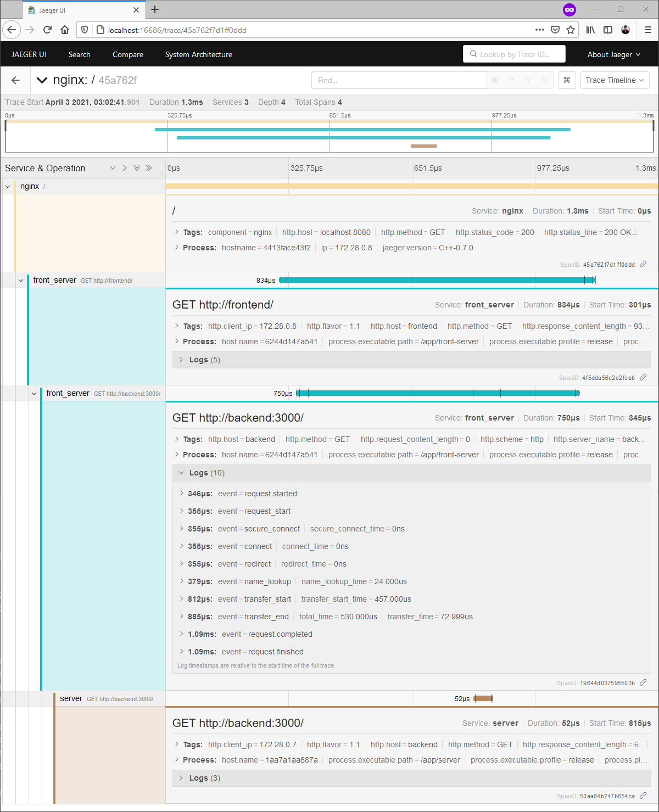659x812 pixels.
Task: Open System Architecture page
Action: pyautogui.click(x=199, y=54)
